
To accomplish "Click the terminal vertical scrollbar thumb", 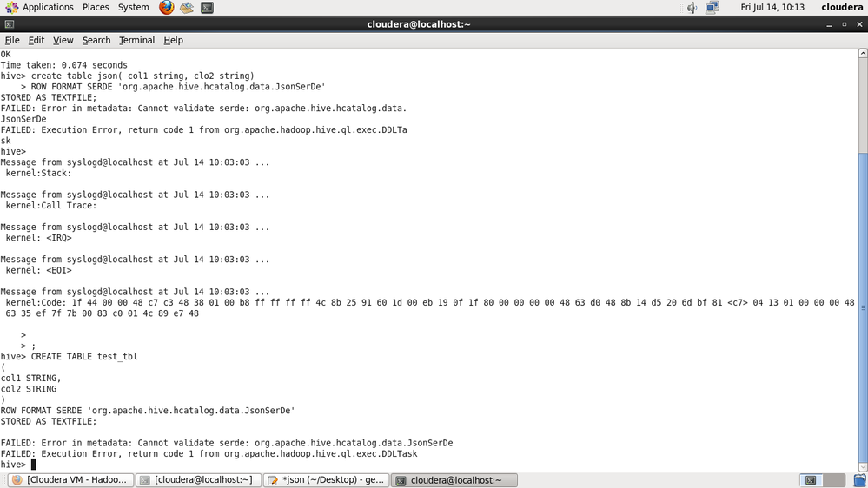I will 863,307.
